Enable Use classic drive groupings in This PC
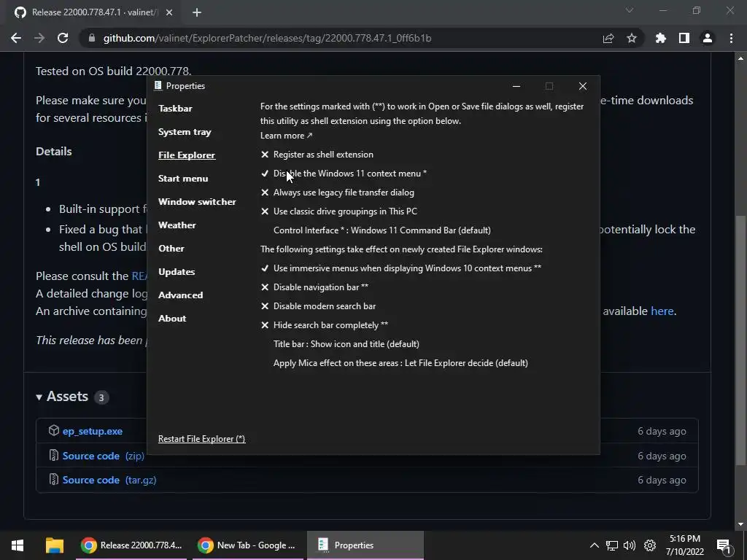 click(338, 211)
